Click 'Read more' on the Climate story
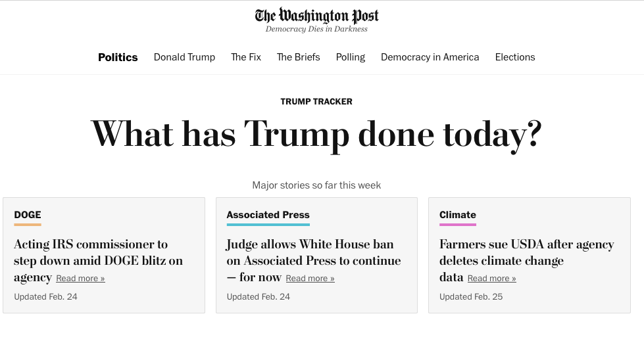The image size is (644, 343). click(x=491, y=279)
